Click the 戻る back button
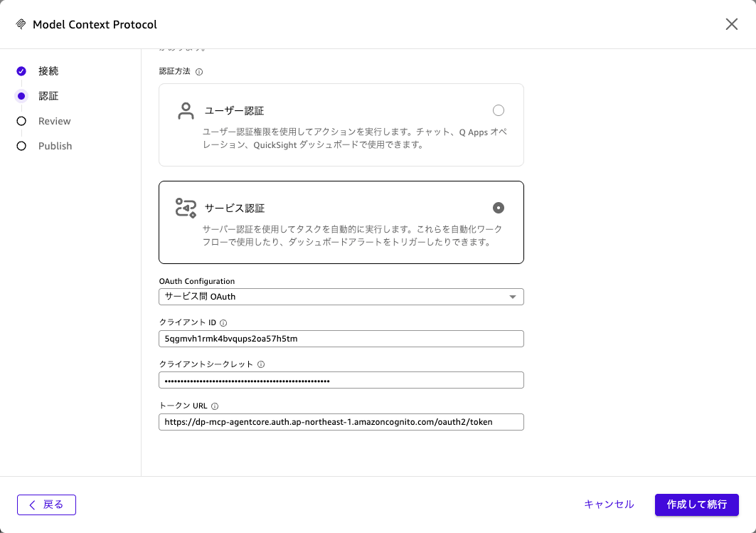The image size is (756, 533). pos(46,505)
